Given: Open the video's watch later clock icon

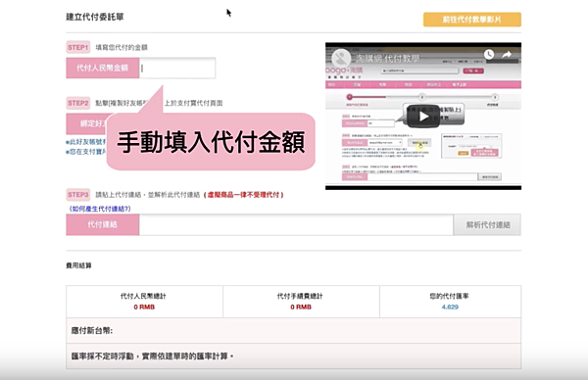Looking at the screenshot, I should point(489,55).
